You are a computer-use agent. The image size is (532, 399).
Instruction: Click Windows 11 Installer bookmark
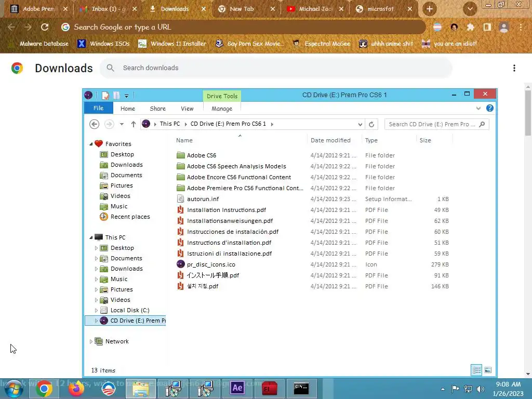[x=172, y=44]
